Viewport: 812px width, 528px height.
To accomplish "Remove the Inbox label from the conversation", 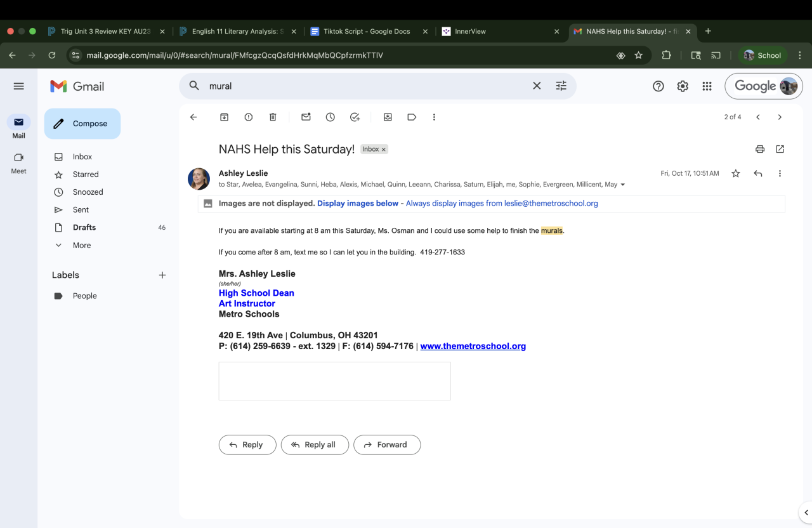I will coord(383,150).
